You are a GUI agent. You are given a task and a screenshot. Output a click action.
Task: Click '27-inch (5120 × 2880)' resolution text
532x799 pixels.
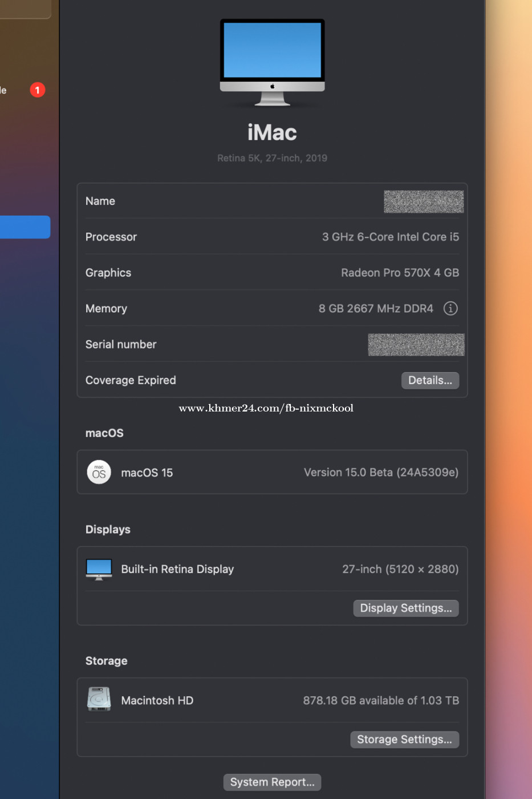point(401,570)
